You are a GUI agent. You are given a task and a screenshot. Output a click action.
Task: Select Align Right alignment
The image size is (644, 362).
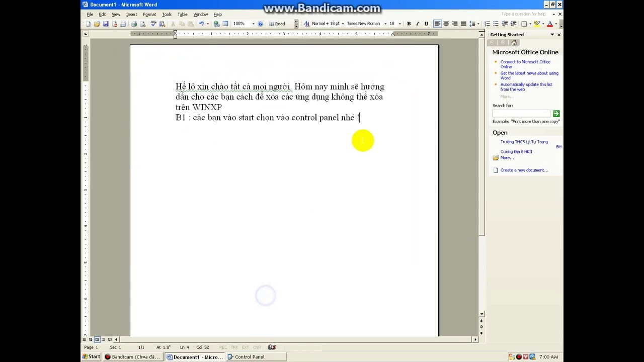455,24
